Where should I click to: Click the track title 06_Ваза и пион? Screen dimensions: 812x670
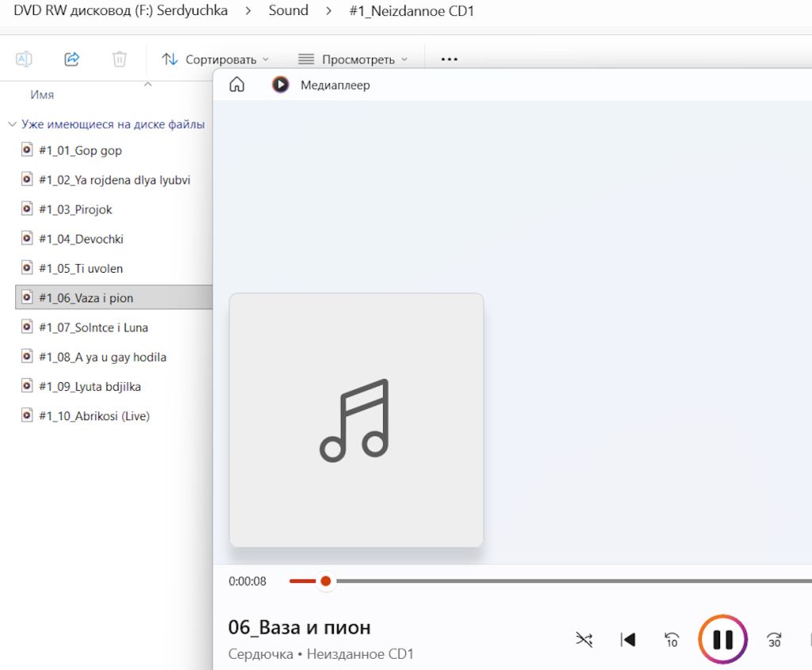click(299, 627)
